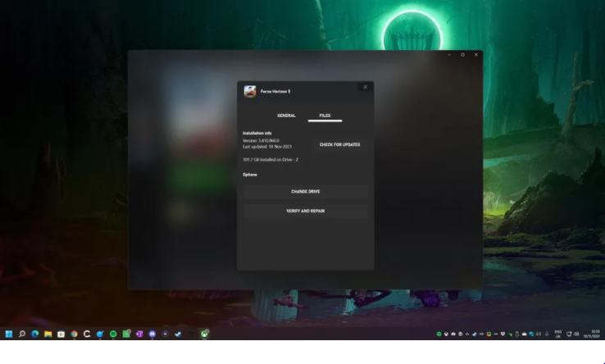Click the white C-shaped taskbar icon

(x=87, y=334)
